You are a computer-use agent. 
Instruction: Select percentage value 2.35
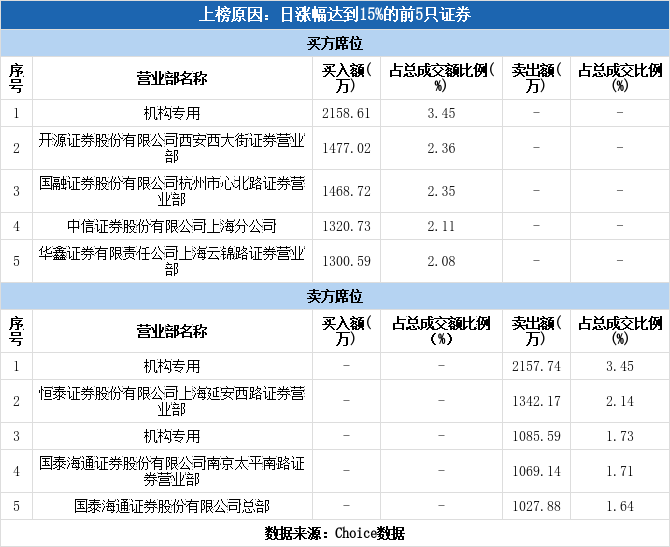[441, 191]
